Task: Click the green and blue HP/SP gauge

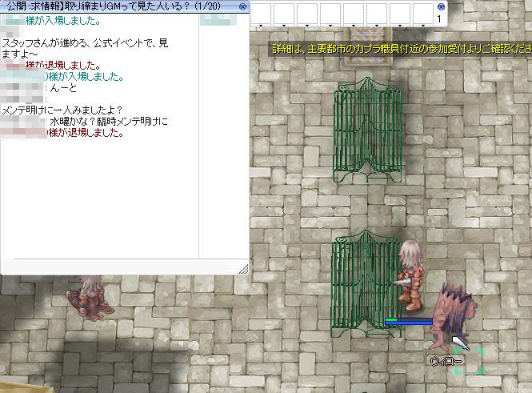Action: [409, 321]
